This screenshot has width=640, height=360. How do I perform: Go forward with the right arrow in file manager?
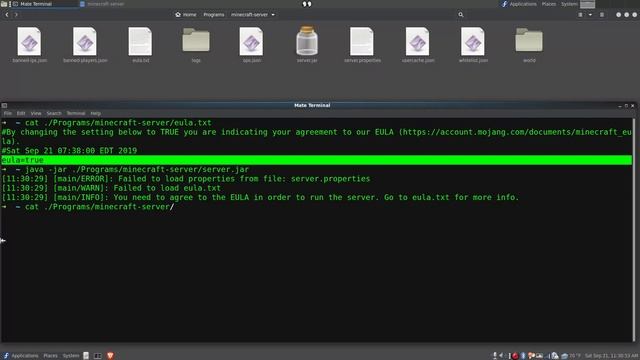click(16, 15)
